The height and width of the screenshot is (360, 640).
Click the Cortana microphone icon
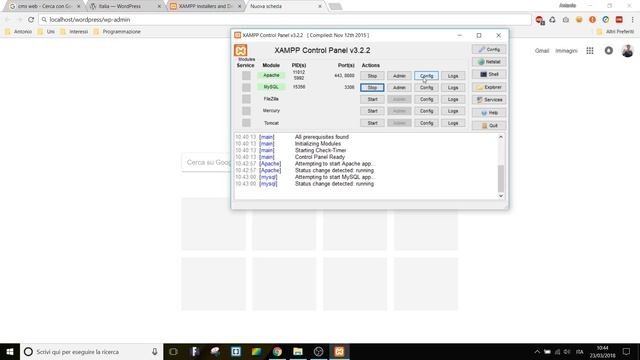(155, 351)
